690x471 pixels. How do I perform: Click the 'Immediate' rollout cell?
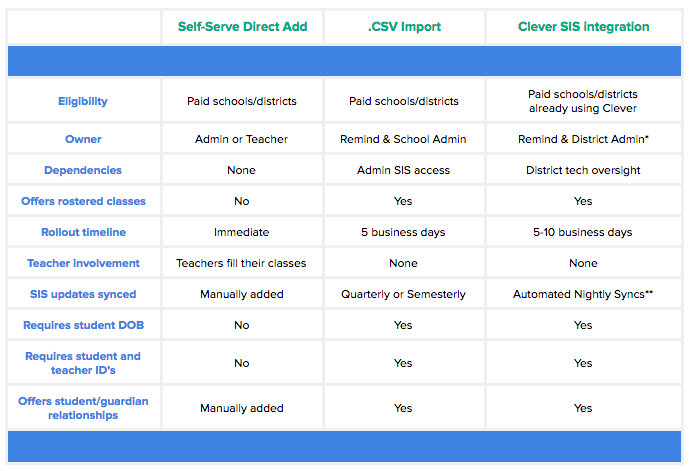pos(241,232)
